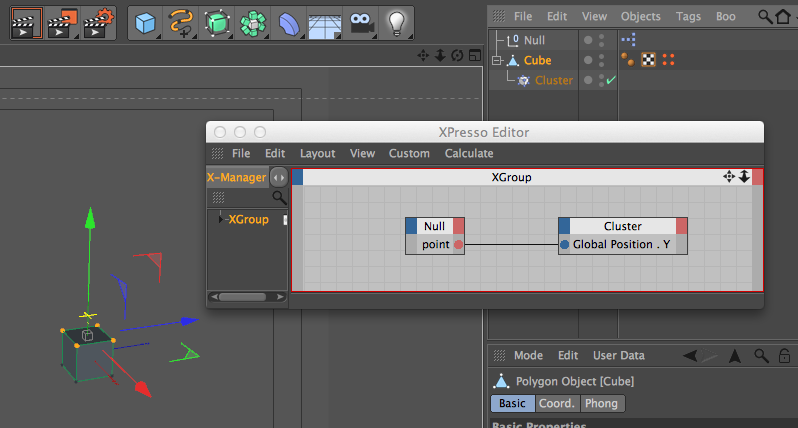Open the Edit Render Settings icon

pos(98,23)
